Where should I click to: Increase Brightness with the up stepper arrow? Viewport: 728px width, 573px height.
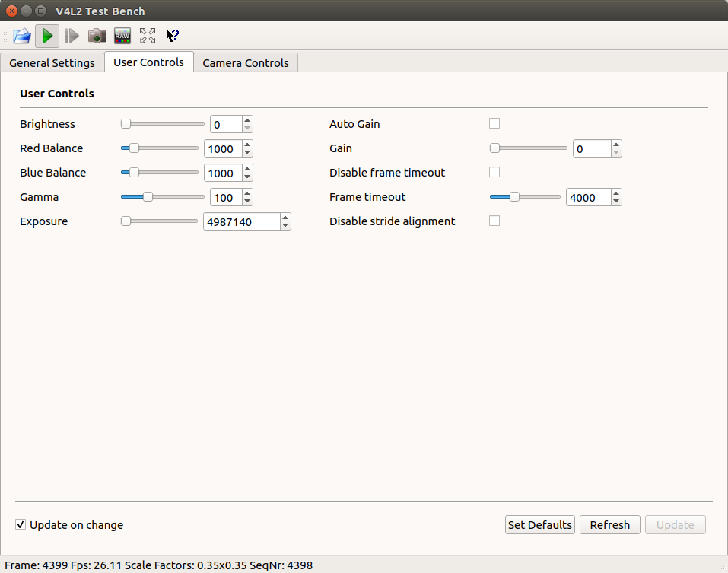click(x=247, y=120)
